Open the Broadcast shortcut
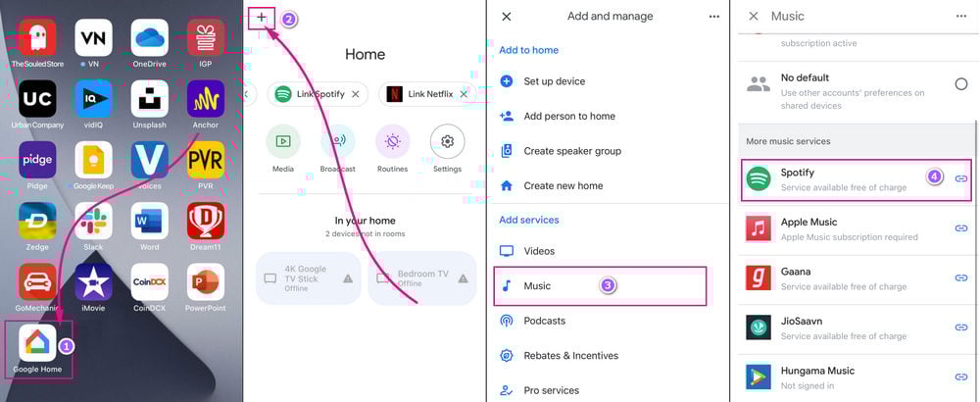The image size is (980, 402). pos(337,141)
